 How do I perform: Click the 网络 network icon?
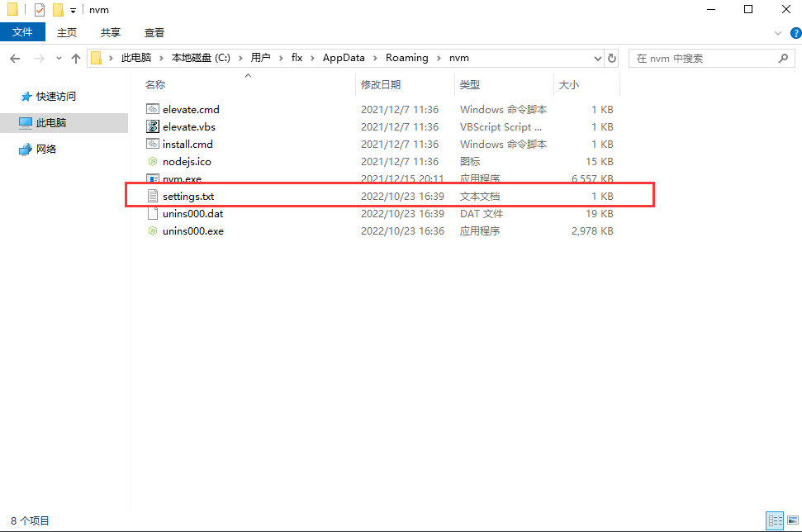(x=26, y=150)
